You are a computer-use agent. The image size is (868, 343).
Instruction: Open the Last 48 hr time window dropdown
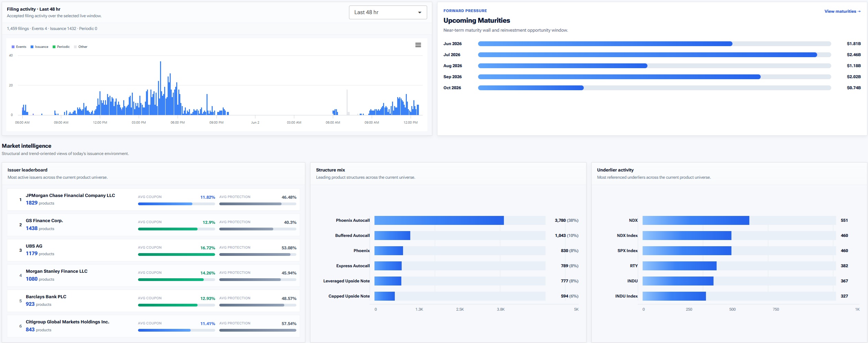point(388,12)
